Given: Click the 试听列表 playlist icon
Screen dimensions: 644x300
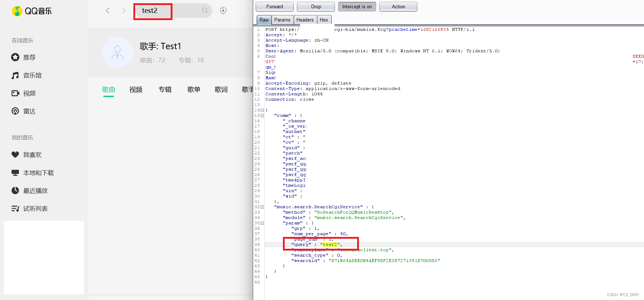Looking at the screenshot, I should click(15, 209).
